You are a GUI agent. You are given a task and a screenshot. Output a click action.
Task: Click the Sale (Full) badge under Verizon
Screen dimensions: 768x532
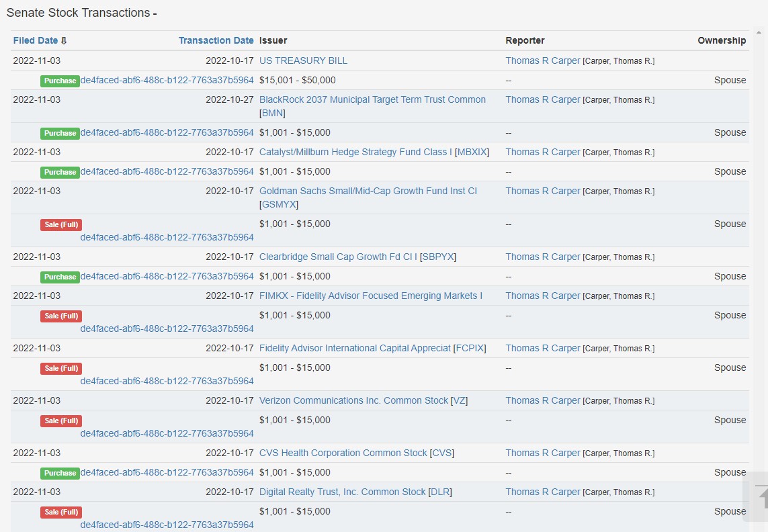coord(61,420)
